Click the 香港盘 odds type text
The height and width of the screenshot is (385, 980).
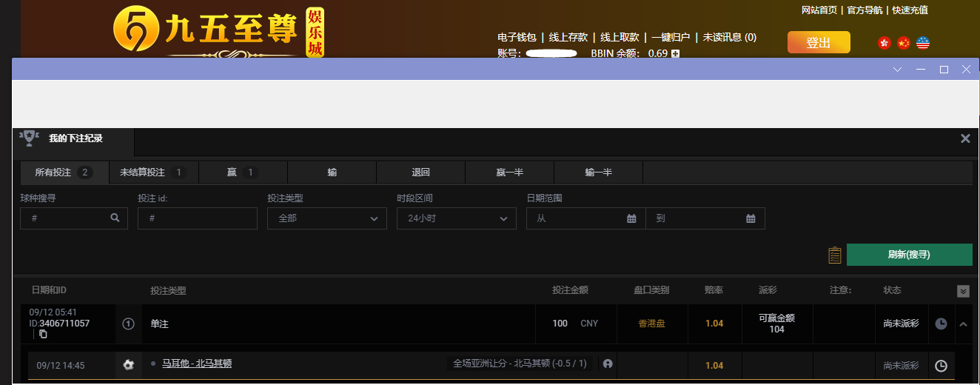[x=651, y=324]
